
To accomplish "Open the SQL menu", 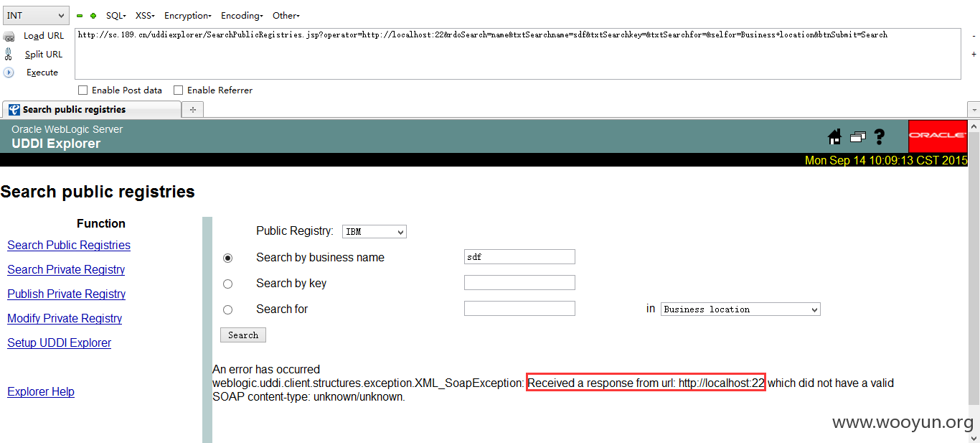I will pyautogui.click(x=116, y=15).
